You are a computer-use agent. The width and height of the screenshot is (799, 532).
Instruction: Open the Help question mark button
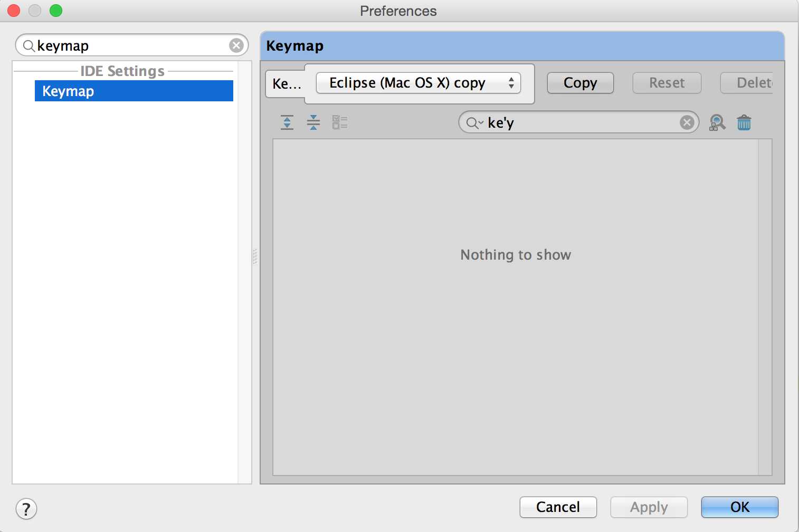(x=26, y=509)
